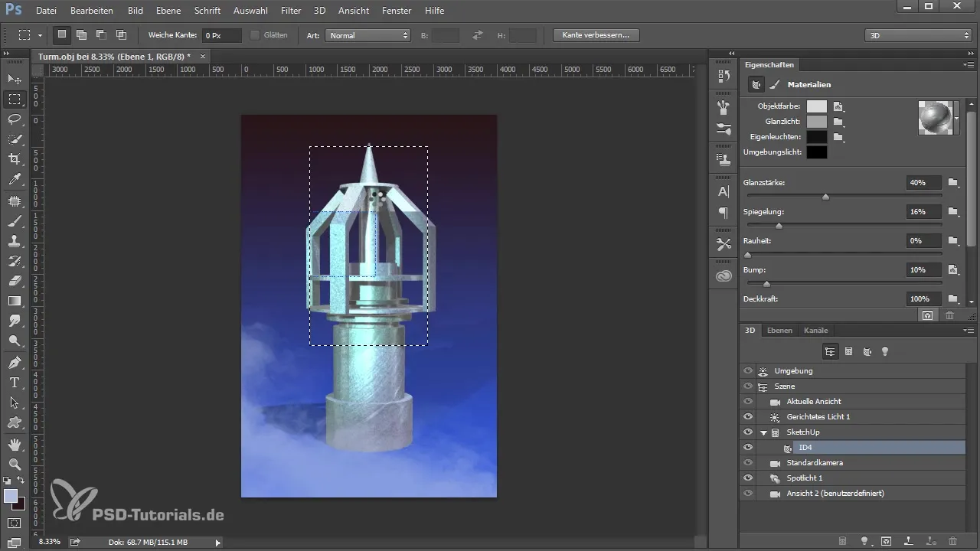Viewport: 980px width, 551px height.
Task: Open the Bearbeiten menu
Action: coord(92,11)
